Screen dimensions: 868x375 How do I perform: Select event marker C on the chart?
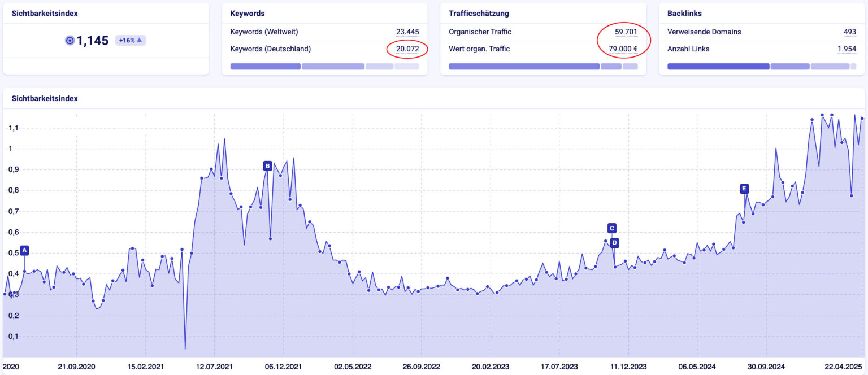point(612,228)
